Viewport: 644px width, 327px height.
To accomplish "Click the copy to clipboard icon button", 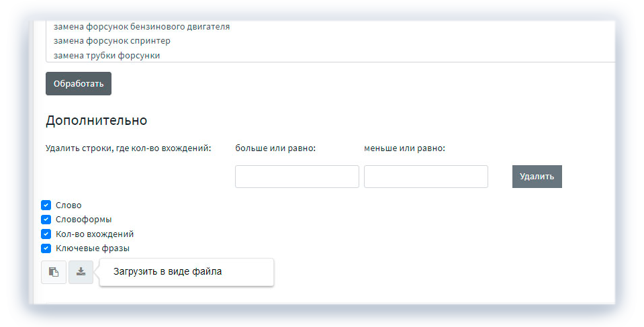I will click(54, 272).
